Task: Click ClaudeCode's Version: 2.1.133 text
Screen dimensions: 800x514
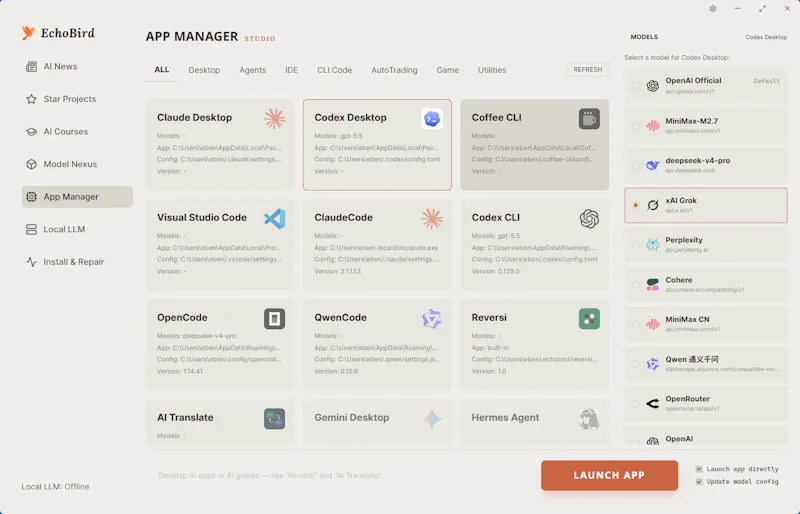Action: pyautogui.click(x=337, y=271)
